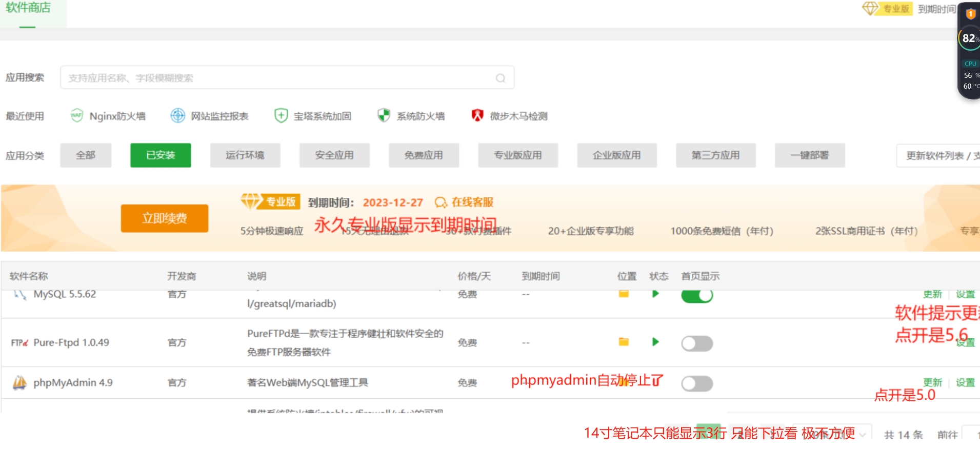Click the 立即续费 button

coord(165,218)
